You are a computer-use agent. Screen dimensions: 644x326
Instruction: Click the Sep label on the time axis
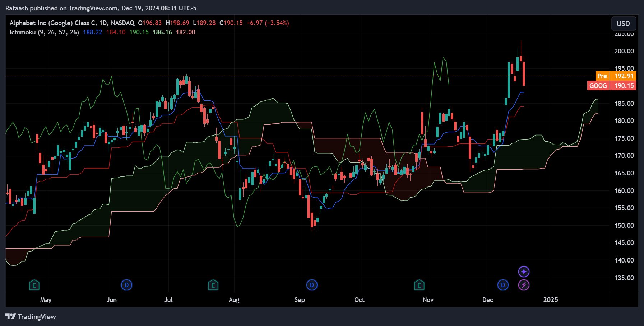coord(300,300)
